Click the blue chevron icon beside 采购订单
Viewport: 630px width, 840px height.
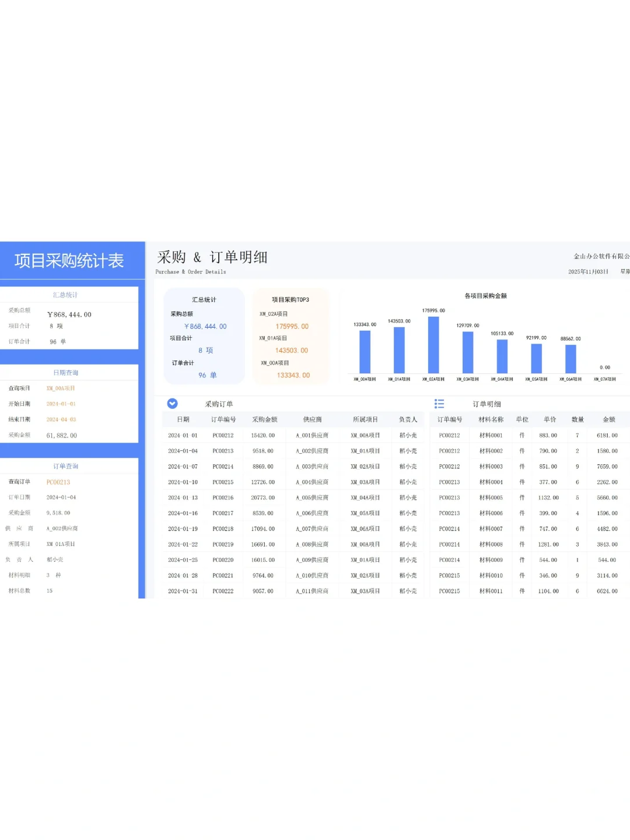pos(171,403)
